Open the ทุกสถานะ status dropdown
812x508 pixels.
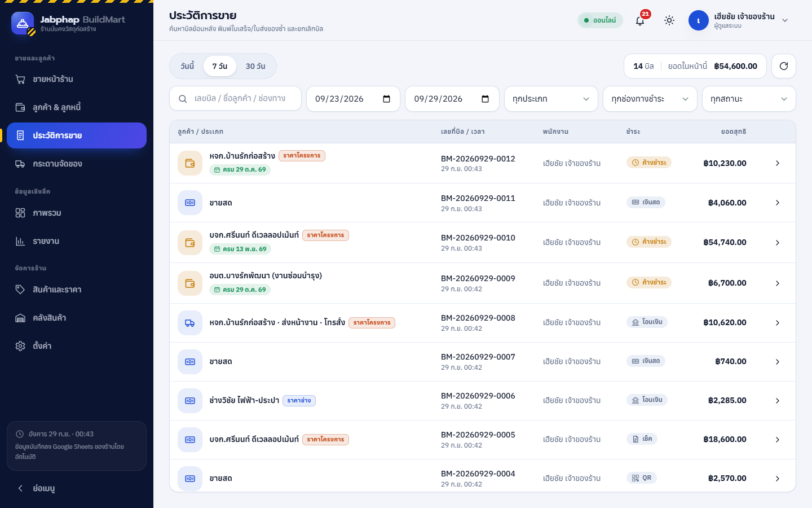749,99
